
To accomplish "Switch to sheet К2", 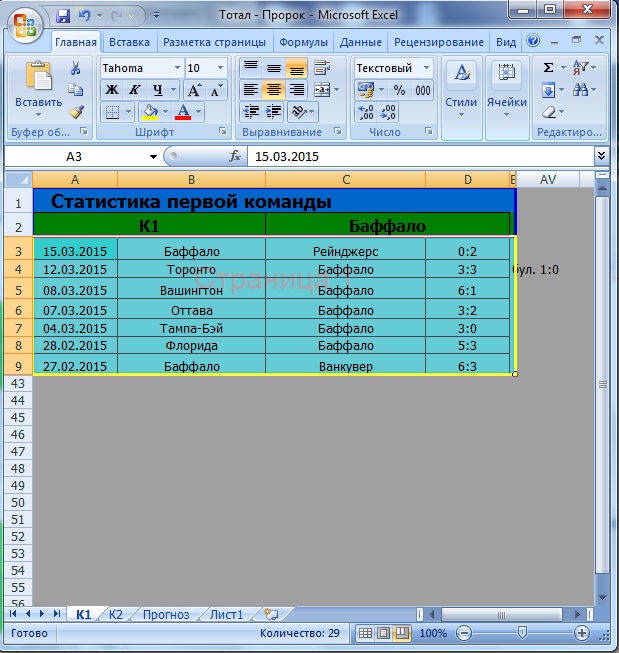I will tap(116, 614).
